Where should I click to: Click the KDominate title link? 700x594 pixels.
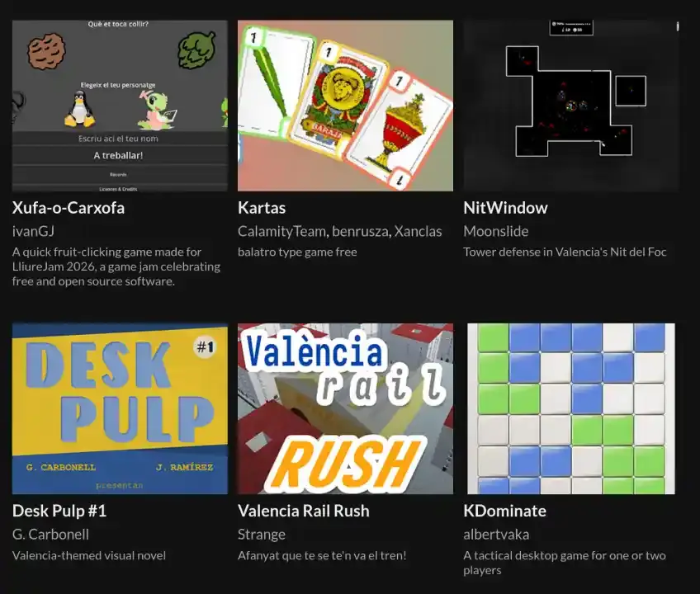(x=505, y=511)
